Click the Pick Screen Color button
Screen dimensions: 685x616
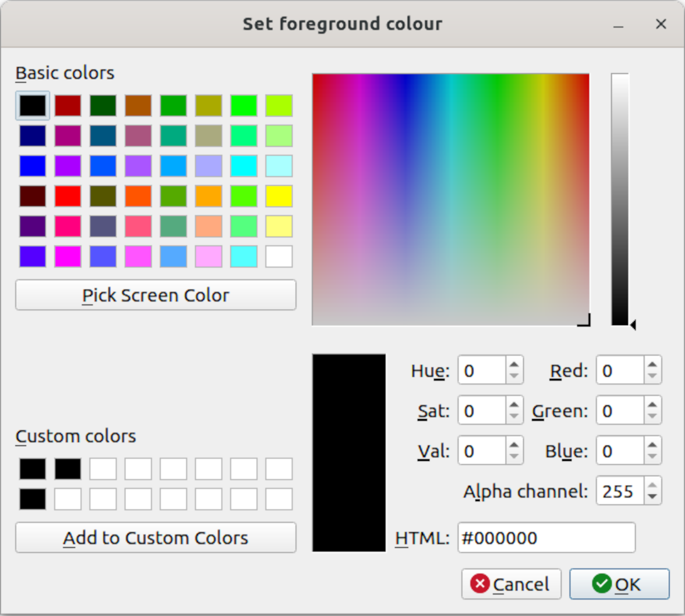[x=155, y=295]
